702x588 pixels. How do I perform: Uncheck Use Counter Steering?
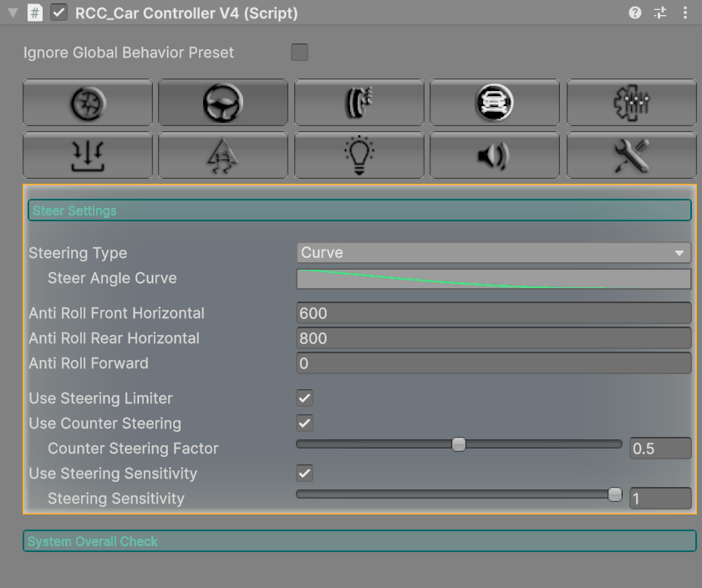tap(304, 423)
